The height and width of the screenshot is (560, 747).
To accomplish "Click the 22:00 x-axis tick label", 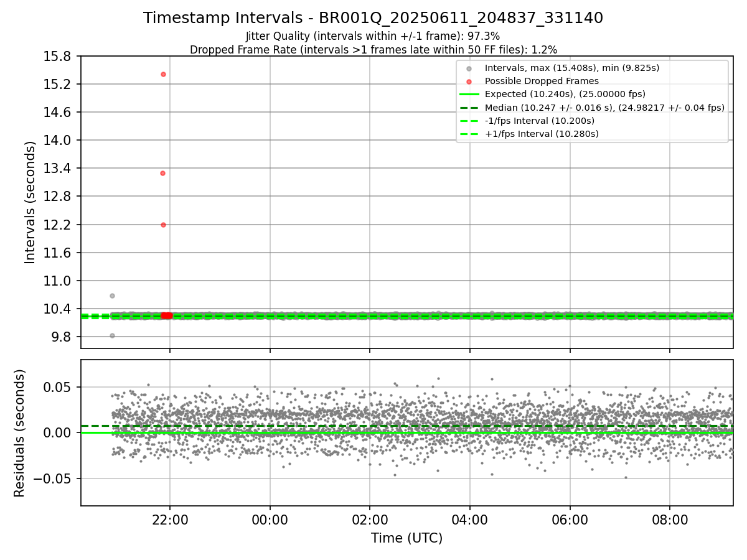I will click(171, 519).
